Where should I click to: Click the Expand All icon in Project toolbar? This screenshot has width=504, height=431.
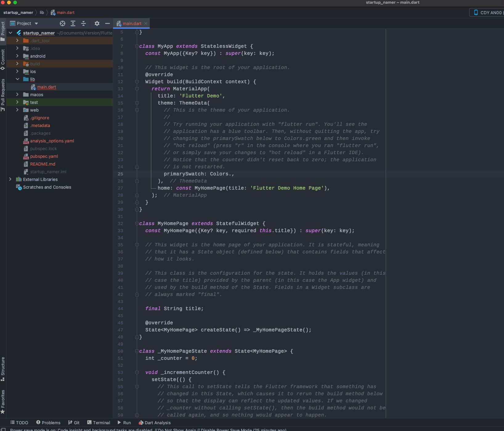point(73,23)
